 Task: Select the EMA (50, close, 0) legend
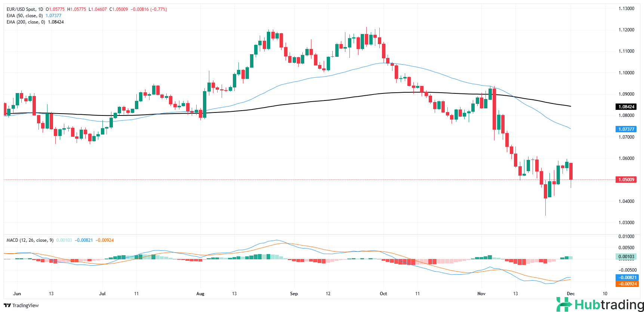point(25,16)
